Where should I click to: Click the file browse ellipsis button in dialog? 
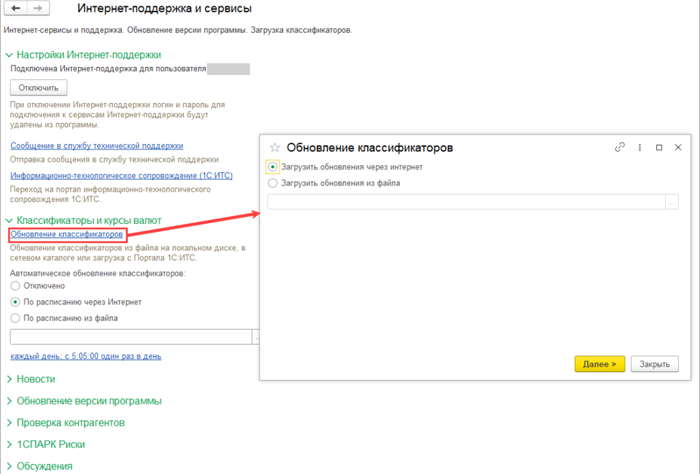coord(672,202)
